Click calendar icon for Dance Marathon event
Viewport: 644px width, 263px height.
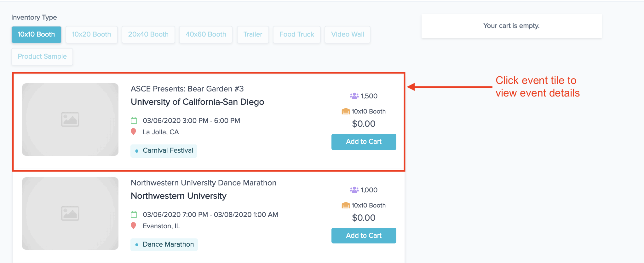pos(134,214)
